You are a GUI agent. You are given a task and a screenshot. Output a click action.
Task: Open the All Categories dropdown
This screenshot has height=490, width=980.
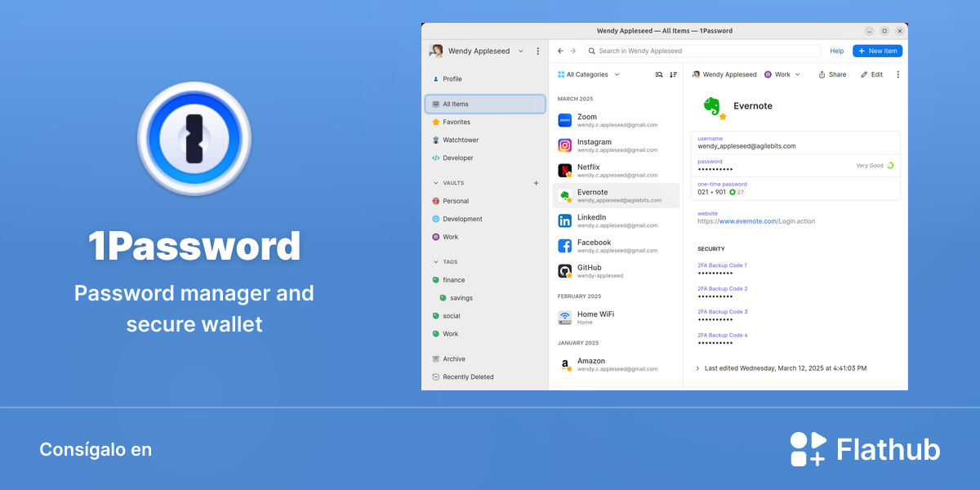(589, 74)
